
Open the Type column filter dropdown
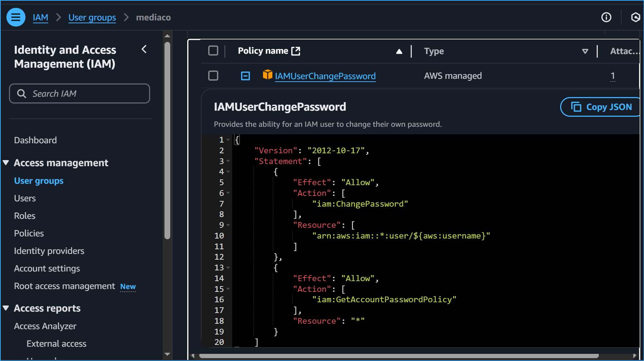coord(585,51)
